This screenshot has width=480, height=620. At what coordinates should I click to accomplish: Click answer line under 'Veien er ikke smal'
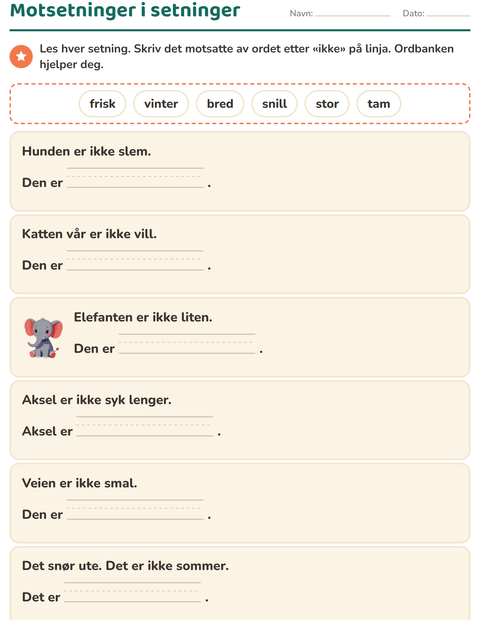pyautogui.click(x=135, y=509)
